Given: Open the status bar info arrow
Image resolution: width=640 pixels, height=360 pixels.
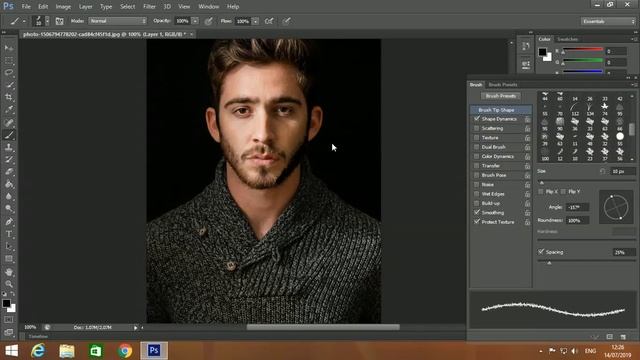Looking at the screenshot, I should 136,327.
